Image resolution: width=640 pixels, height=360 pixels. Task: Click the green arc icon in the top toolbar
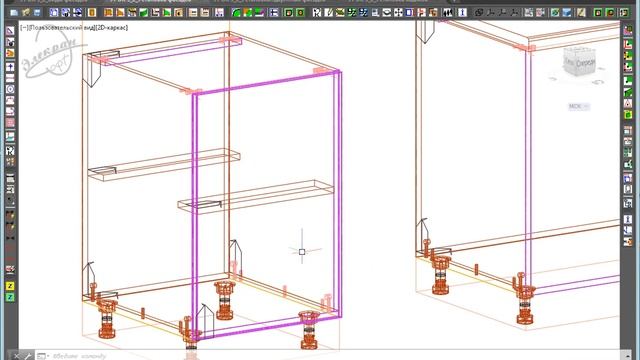point(236,13)
